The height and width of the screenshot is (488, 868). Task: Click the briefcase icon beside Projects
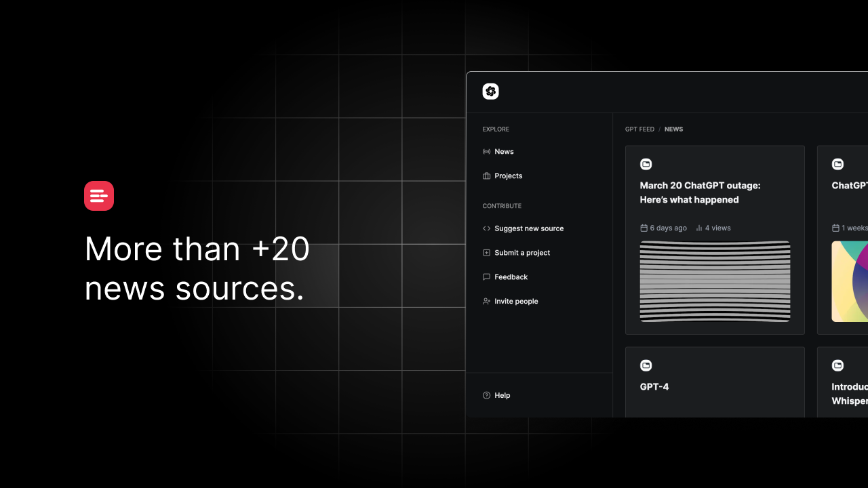click(486, 176)
